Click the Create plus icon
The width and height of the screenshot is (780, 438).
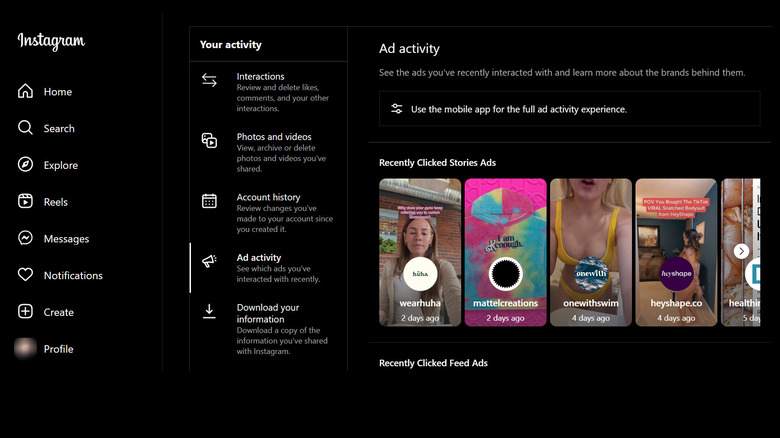tap(26, 312)
